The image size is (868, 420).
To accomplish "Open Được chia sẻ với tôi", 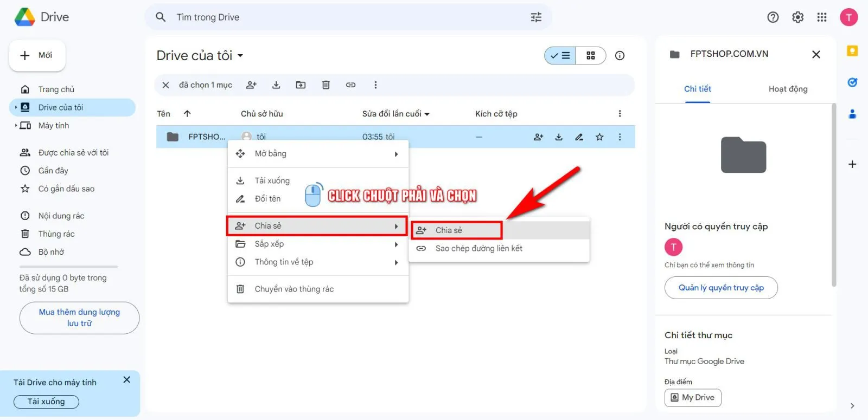I will pos(72,153).
